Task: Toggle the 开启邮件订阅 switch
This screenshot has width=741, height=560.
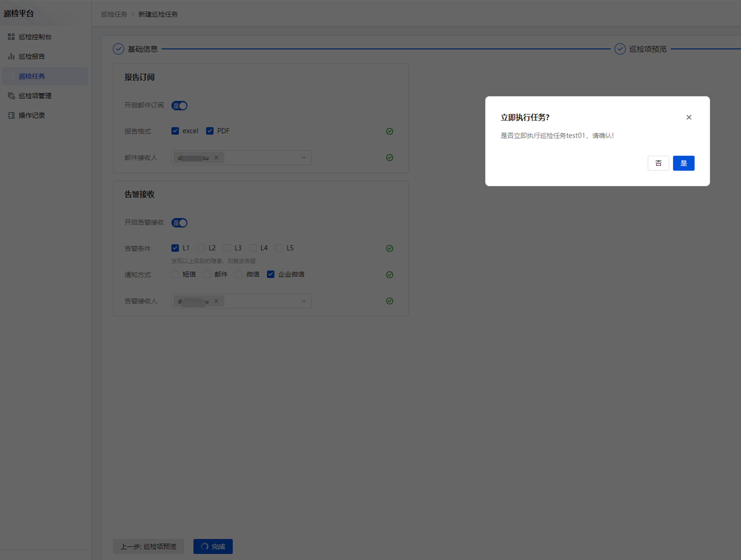Action: pyautogui.click(x=179, y=105)
